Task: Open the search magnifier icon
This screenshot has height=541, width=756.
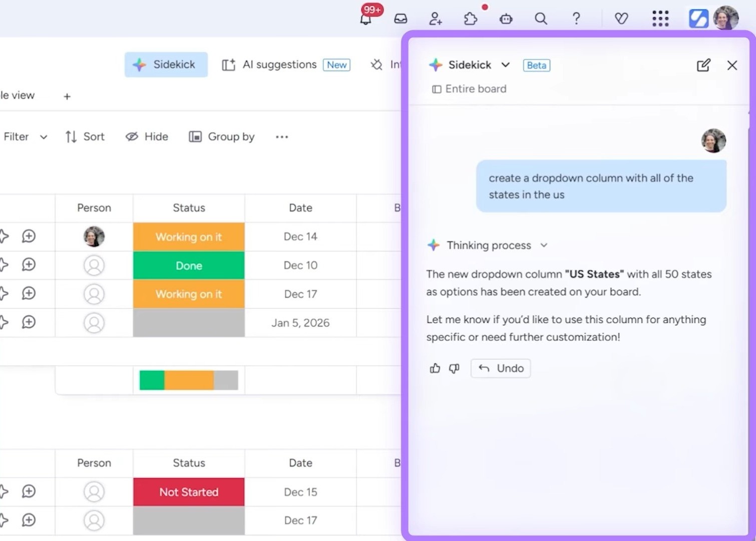Action: [x=541, y=19]
